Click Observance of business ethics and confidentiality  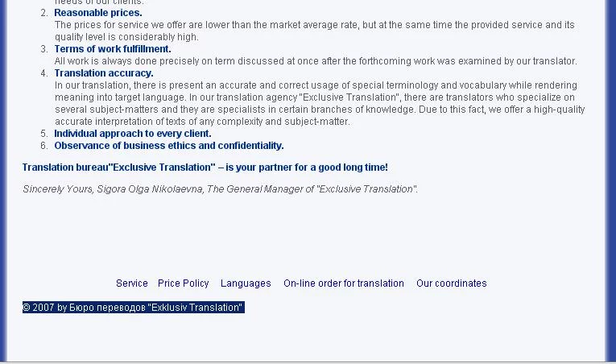pos(169,146)
